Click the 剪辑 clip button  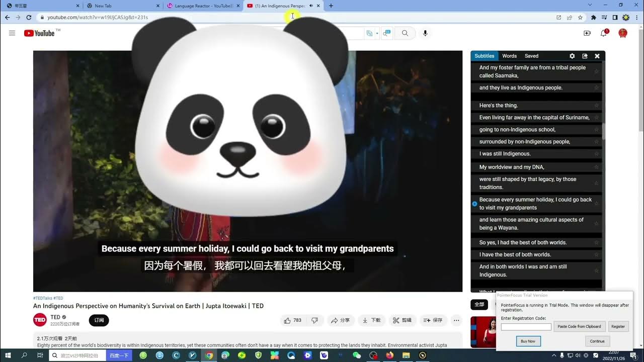tap(402, 320)
